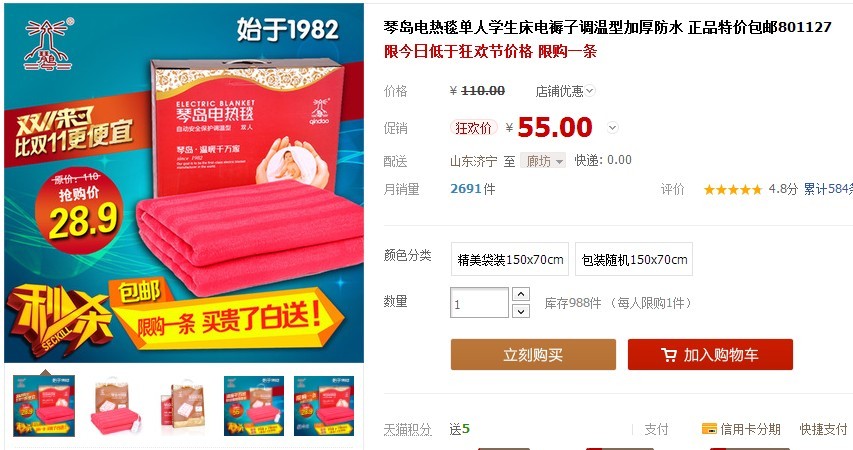Click the shopping cart icon on add-to-cart button
The height and width of the screenshot is (450, 853).
click(669, 355)
